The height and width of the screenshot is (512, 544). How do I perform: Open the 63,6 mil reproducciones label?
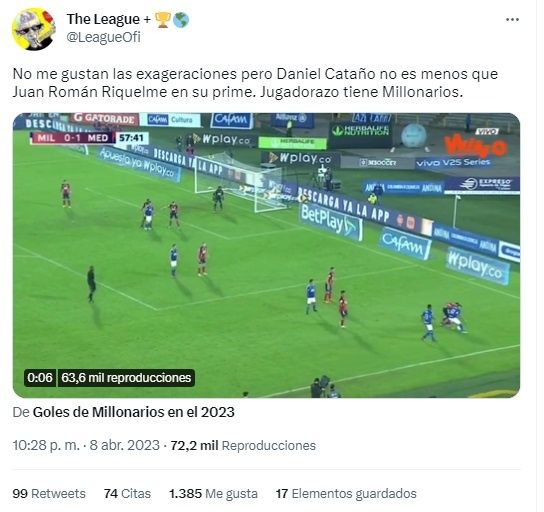coord(126,377)
